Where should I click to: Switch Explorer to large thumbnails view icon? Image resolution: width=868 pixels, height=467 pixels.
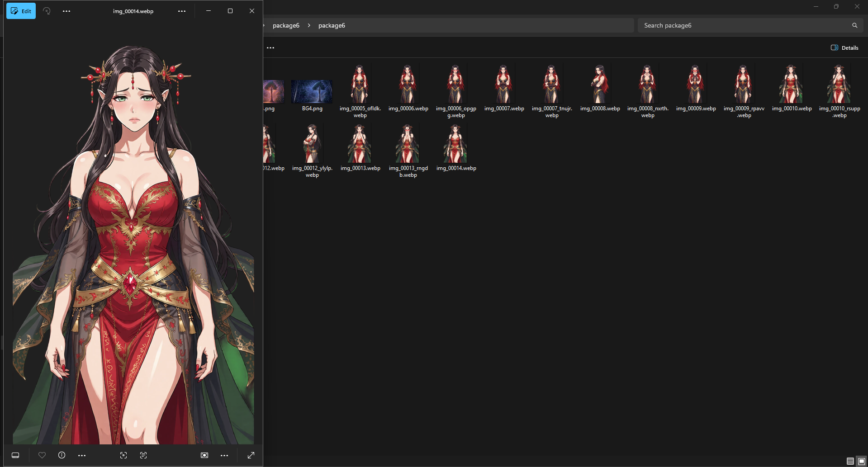click(x=861, y=461)
